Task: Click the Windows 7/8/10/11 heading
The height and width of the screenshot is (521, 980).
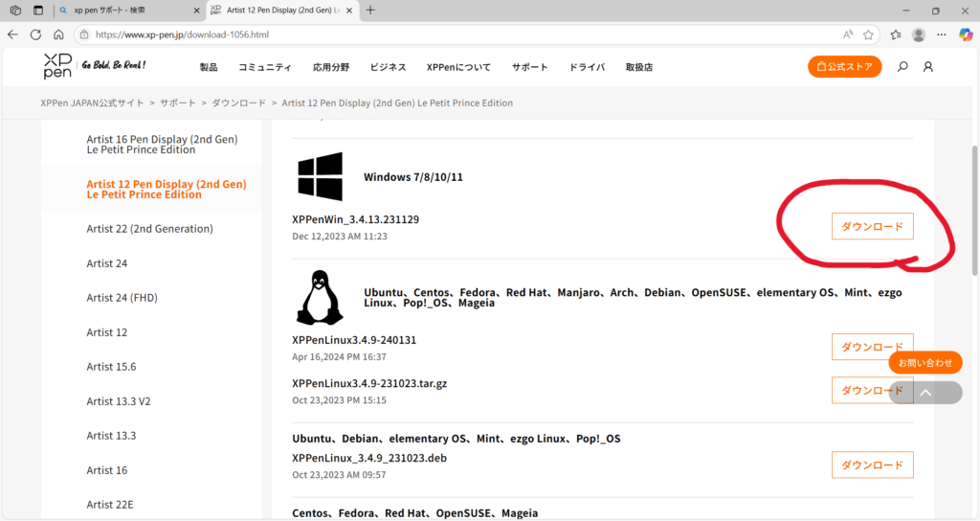Action: tap(413, 177)
